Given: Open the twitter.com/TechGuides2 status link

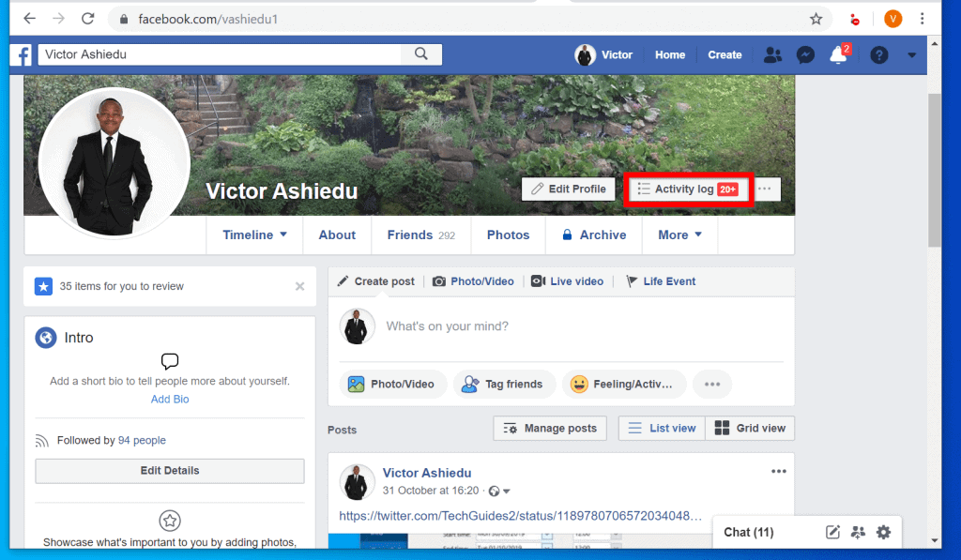Looking at the screenshot, I should (520, 516).
